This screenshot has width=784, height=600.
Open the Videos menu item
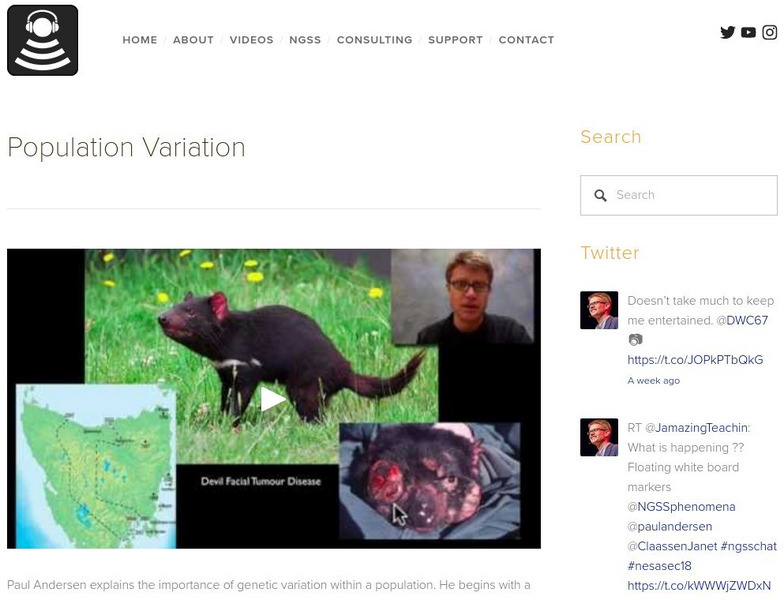click(251, 40)
